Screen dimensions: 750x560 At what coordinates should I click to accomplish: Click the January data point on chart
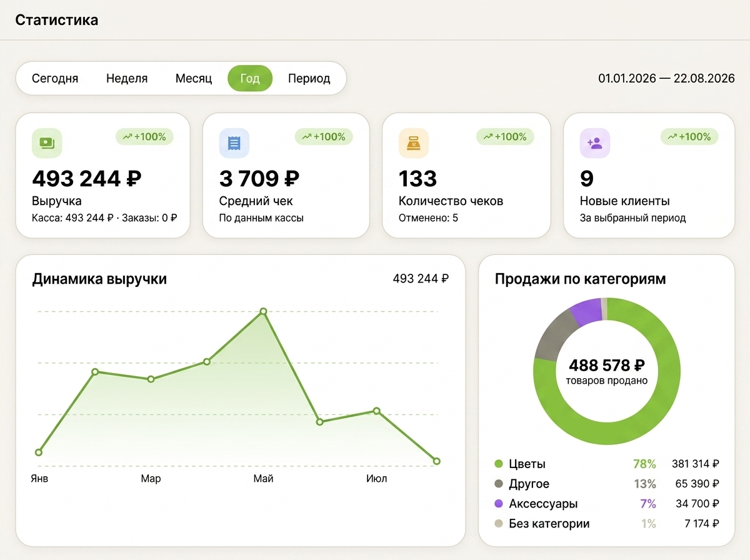point(39,452)
